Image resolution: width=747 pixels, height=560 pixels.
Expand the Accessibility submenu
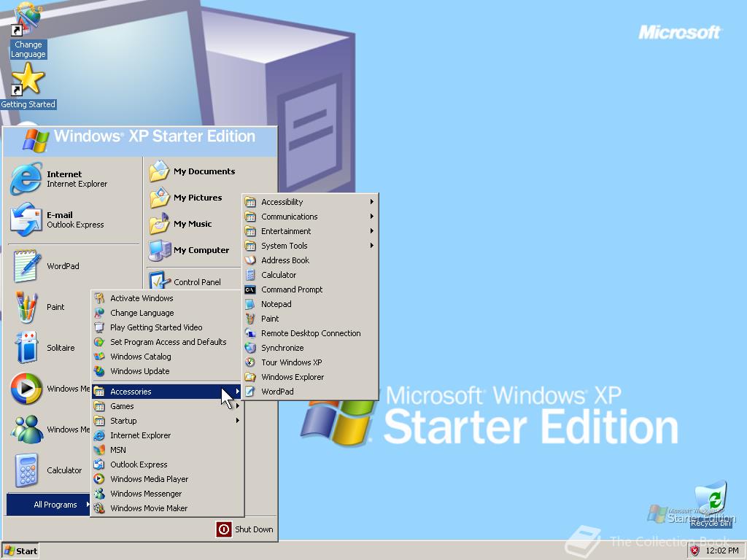click(310, 202)
